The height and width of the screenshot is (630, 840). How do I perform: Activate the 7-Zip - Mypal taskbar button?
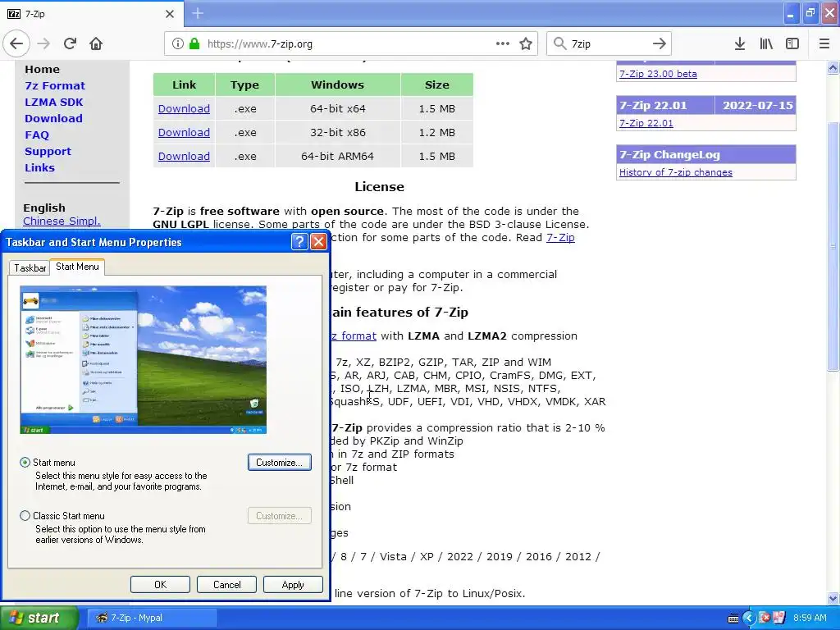tap(152, 618)
